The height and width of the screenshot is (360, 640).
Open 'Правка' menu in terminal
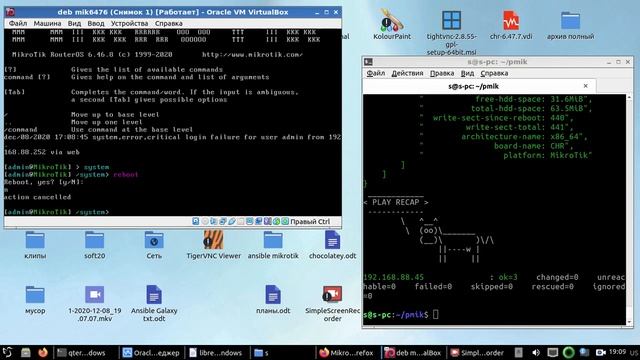(442, 73)
